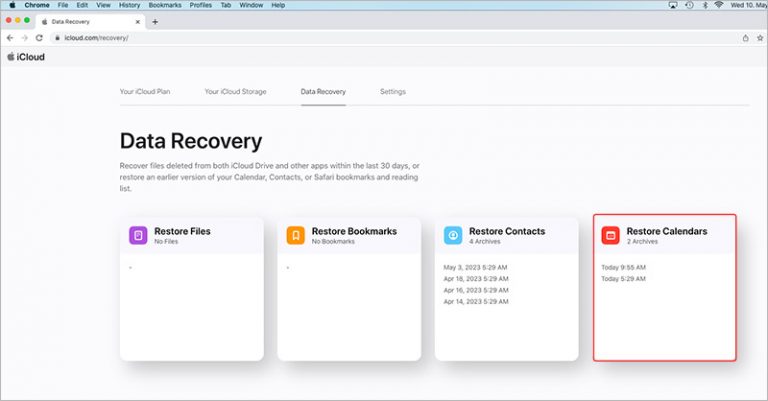The image size is (768, 401).
Task: Click the '2 Archives' calendars subtitle
Action: click(642, 241)
